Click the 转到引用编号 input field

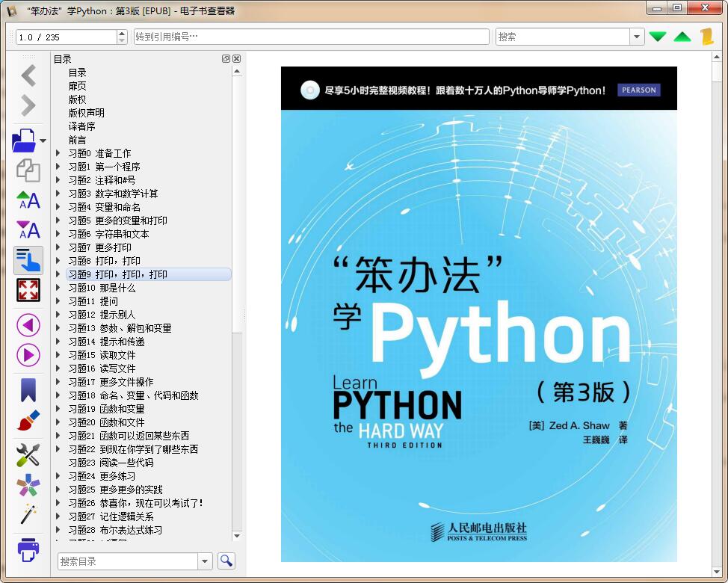[x=311, y=37]
